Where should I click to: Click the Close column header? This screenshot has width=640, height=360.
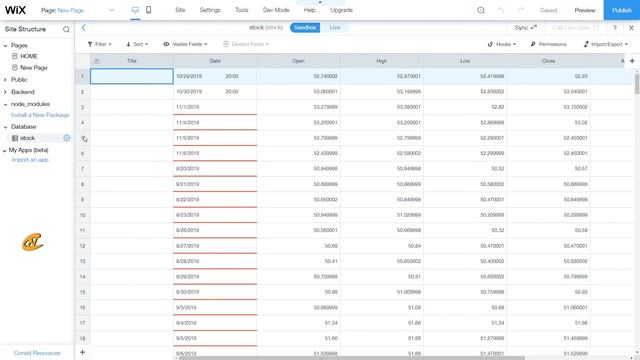pyautogui.click(x=549, y=61)
